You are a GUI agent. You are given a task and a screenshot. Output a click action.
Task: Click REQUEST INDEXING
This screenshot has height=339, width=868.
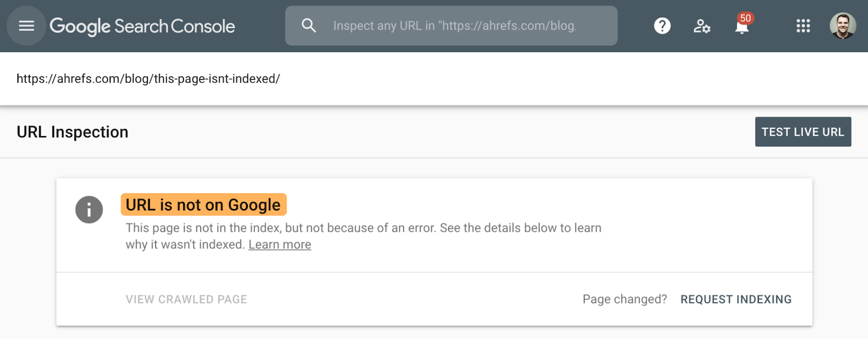736,299
